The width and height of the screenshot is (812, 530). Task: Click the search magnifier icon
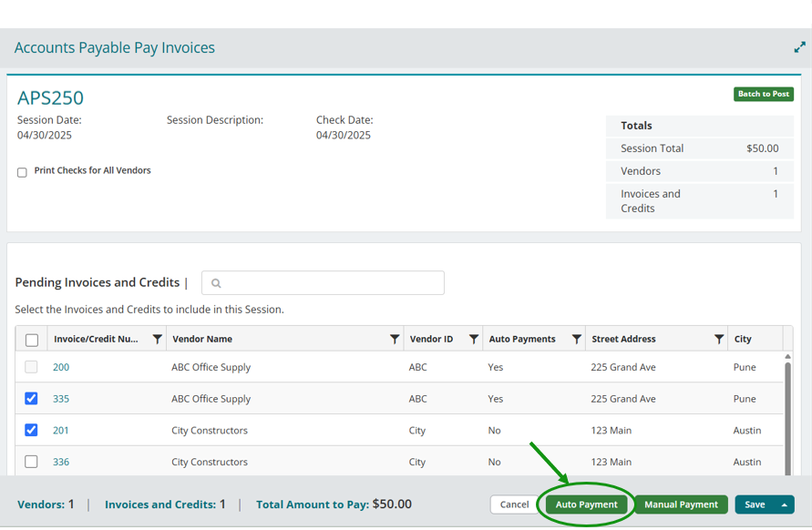coord(216,283)
